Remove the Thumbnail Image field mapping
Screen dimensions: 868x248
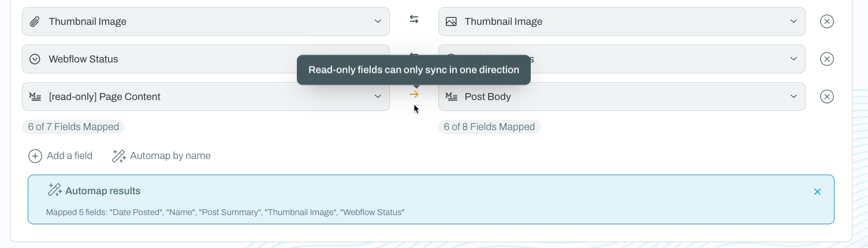[827, 21]
